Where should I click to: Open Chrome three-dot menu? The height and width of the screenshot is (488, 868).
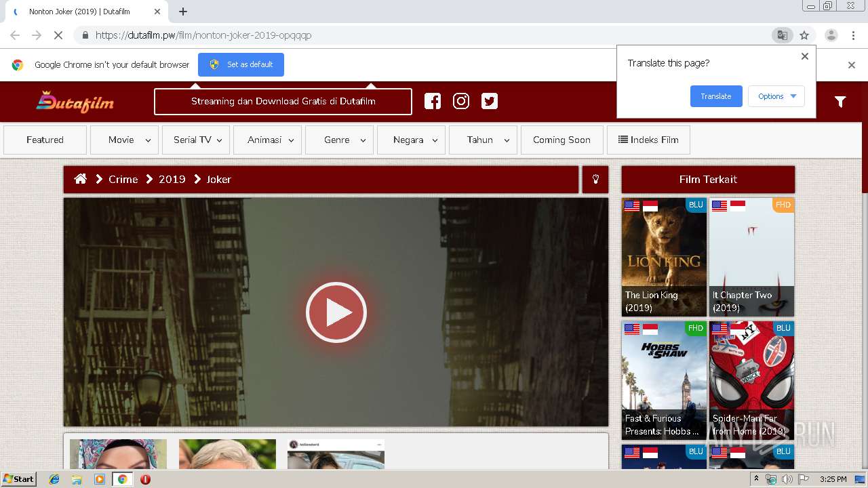(853, 35)
